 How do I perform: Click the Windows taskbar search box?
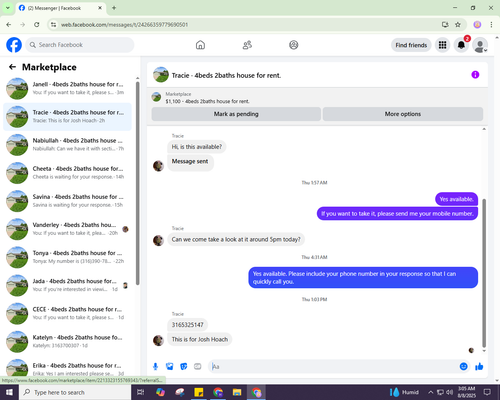point(75,392)
